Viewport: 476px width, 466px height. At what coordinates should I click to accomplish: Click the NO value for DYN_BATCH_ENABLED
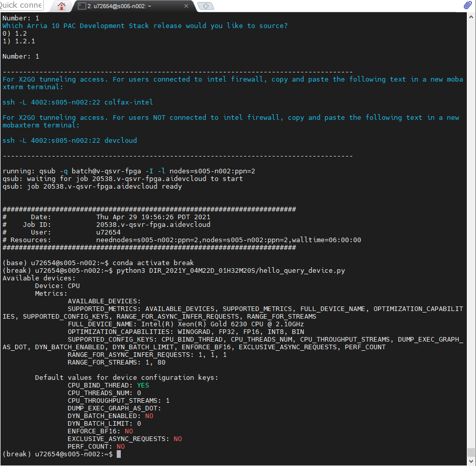click(149, 416)
